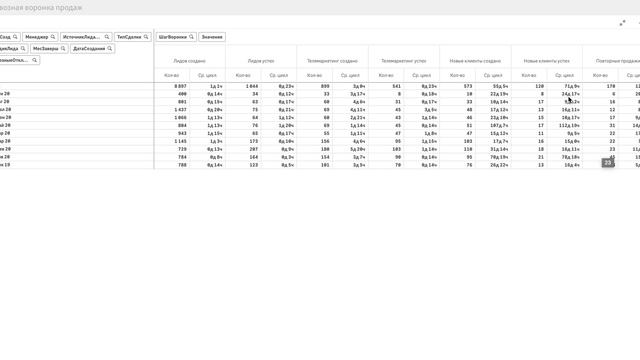Image resolution: width=640 pixels, height=360 pixels.
Task: Click the magnifier on МесЗаверш chip
Action: [x=63, y=48]
